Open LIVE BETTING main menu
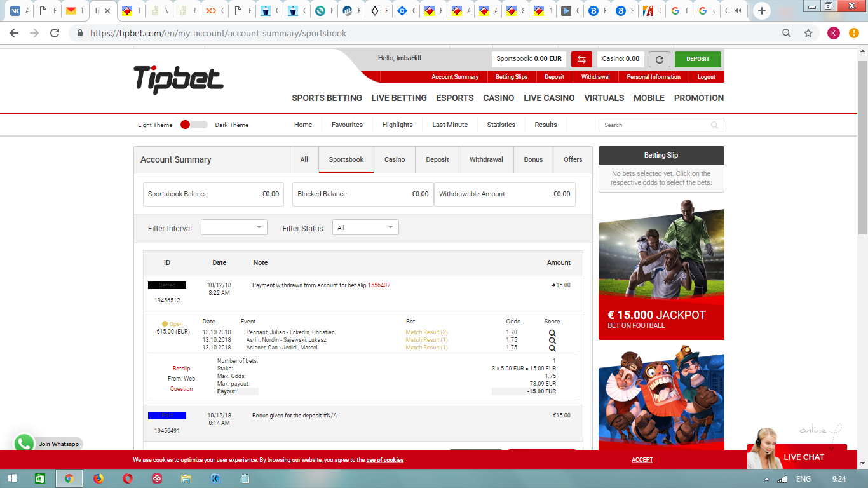This screenshot has height=488, width=868. [399, 98]
